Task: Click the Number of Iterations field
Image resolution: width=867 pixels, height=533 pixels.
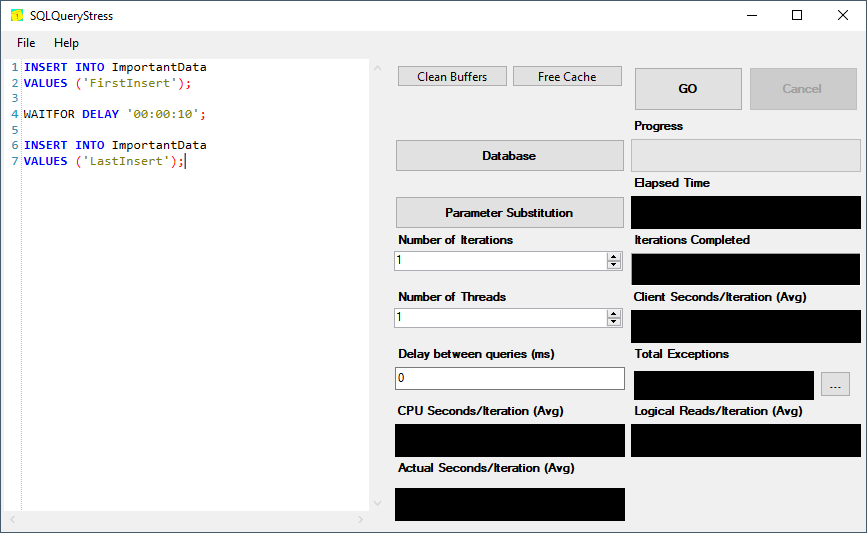Action: pyautogui.click(x=500, y=261)
